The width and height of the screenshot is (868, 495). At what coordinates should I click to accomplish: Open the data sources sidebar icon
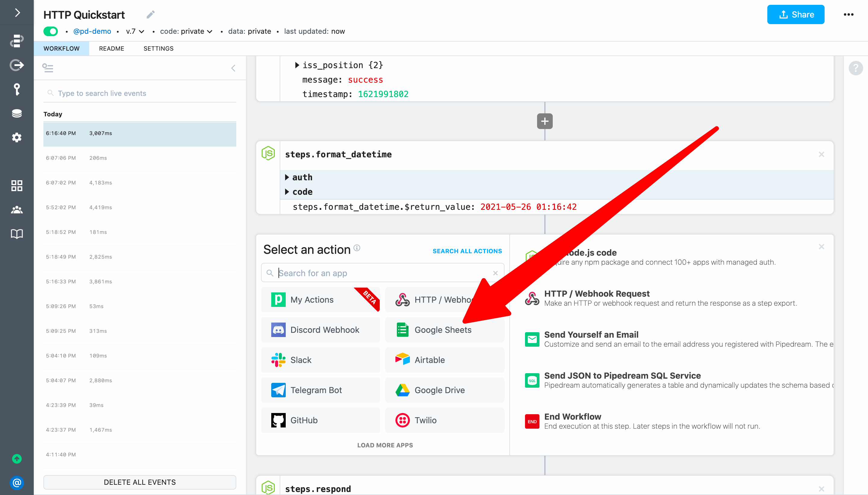[x=17, y=113]
